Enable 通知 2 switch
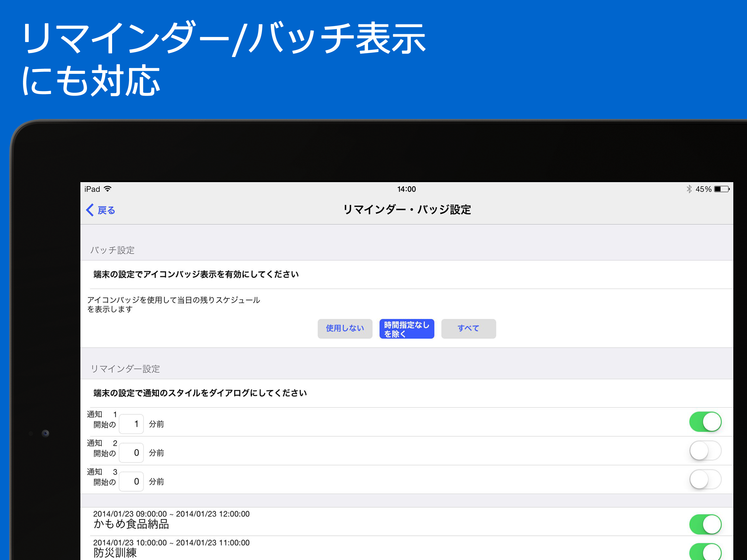Screen dimensions: 747x560 coord(705,451)
